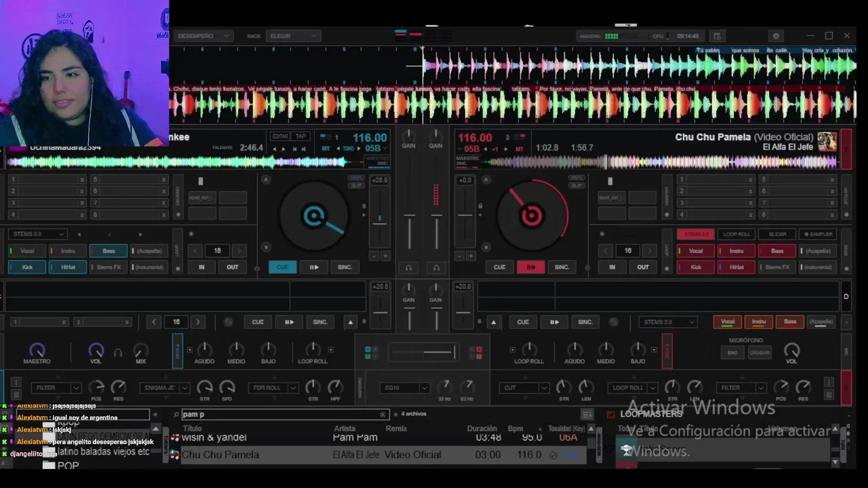
Task: Clear hotcue 1 on left deck
Action: point(82,180)
